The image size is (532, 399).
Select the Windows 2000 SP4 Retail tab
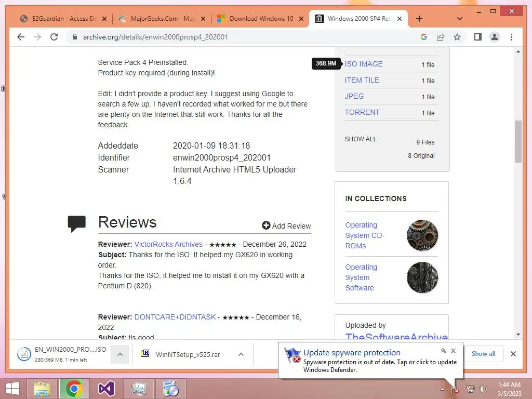click(360, 19)
